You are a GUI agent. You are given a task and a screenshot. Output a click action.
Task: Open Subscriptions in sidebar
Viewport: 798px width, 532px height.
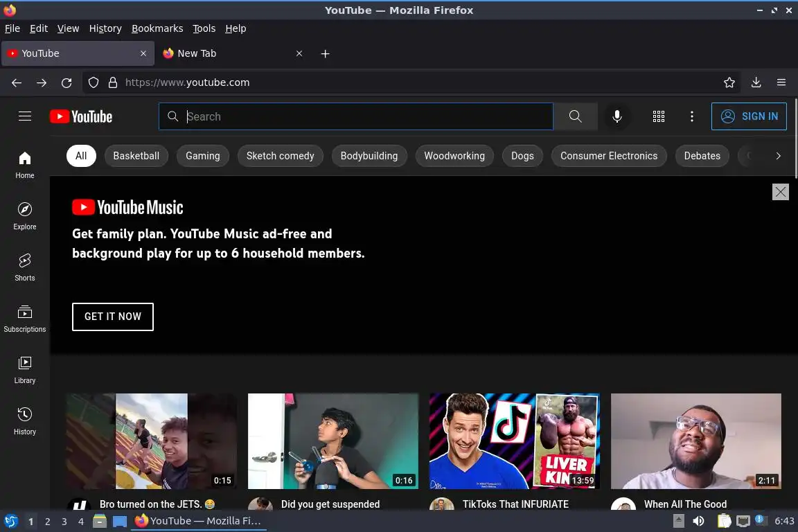(x=24, y=319)
